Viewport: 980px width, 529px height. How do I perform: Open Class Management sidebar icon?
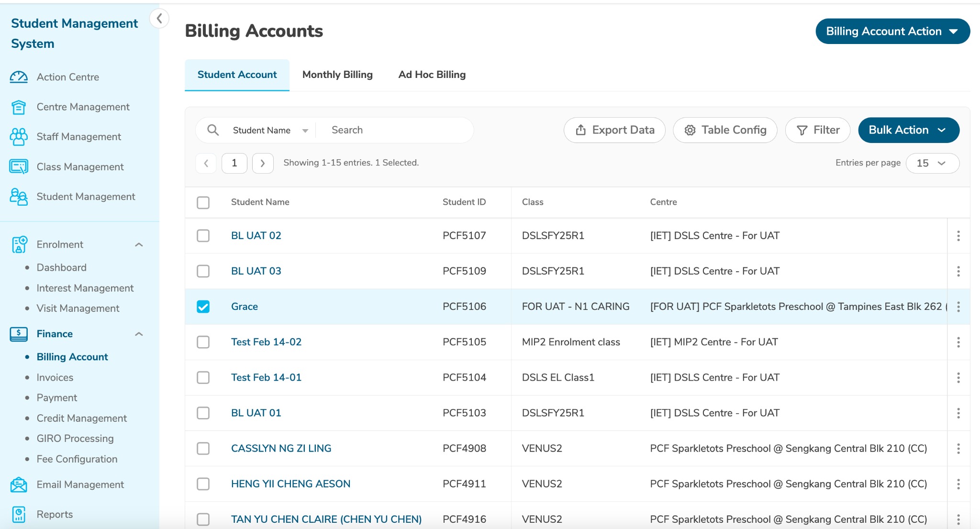coord(19,166)
